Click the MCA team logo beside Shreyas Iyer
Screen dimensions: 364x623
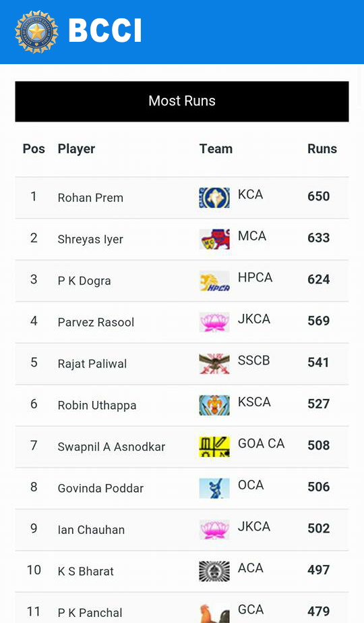214,239
